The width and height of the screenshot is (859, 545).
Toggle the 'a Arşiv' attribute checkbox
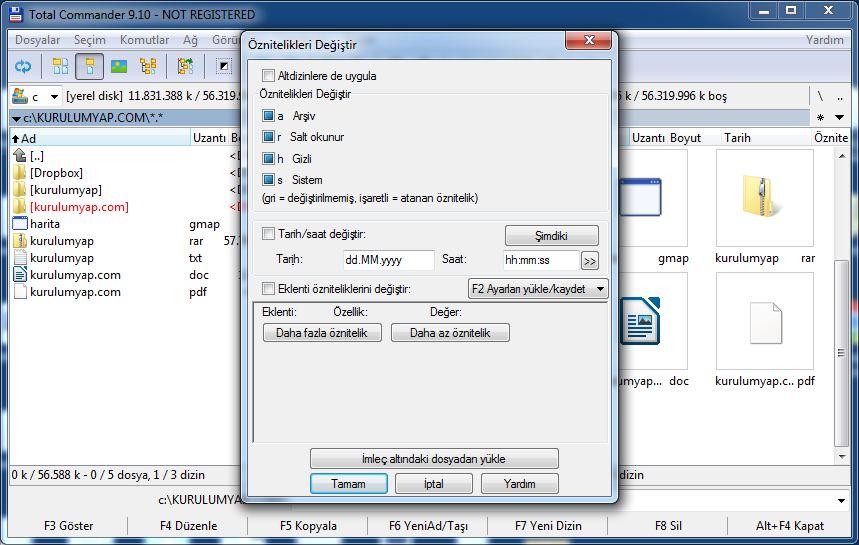point(268,116)
